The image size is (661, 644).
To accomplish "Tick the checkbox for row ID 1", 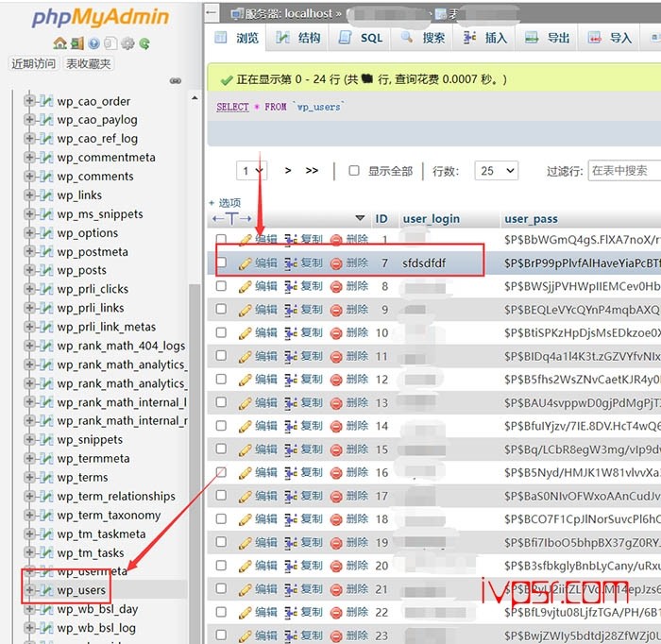I will pyautogui.click(x=221, y=240).
